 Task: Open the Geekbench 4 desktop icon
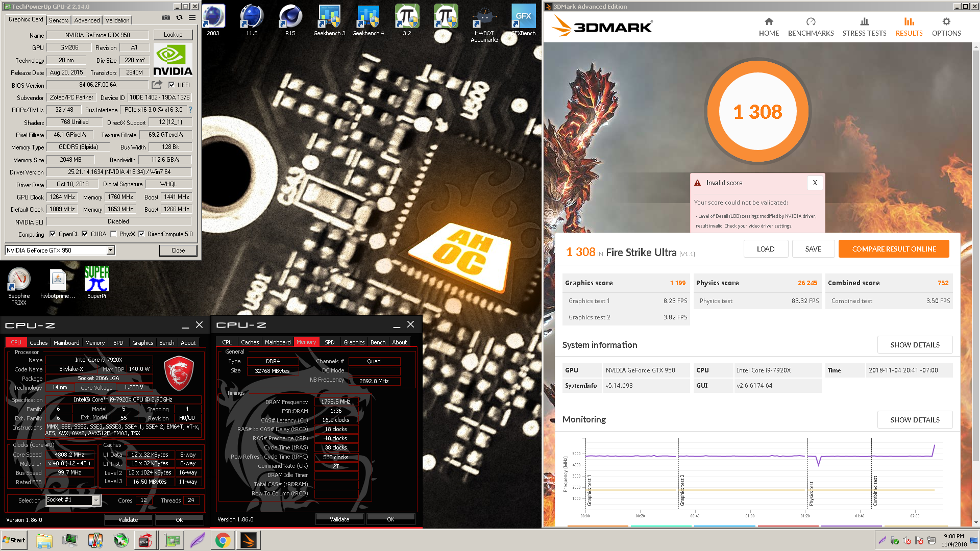coord(368,20)
